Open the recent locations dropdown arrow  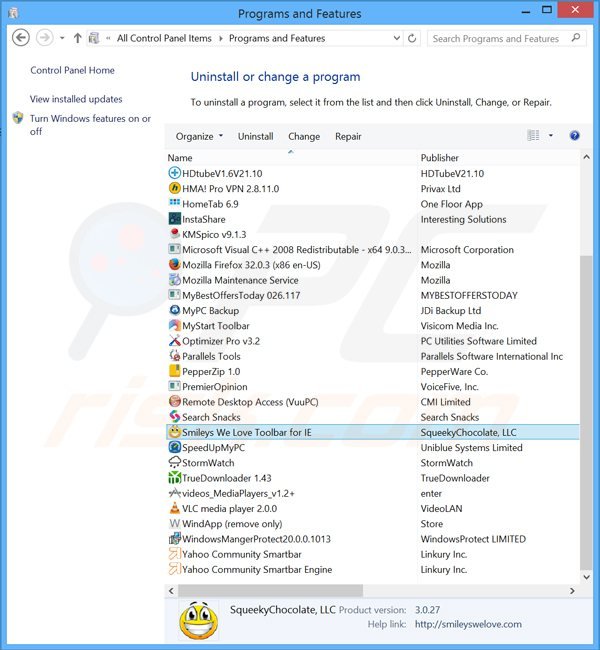point(62,38)
